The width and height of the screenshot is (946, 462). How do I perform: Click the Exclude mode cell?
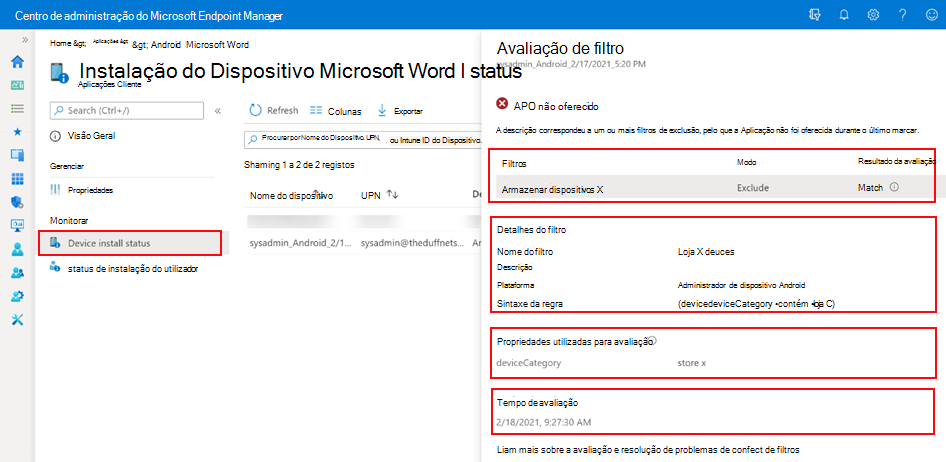753,188
